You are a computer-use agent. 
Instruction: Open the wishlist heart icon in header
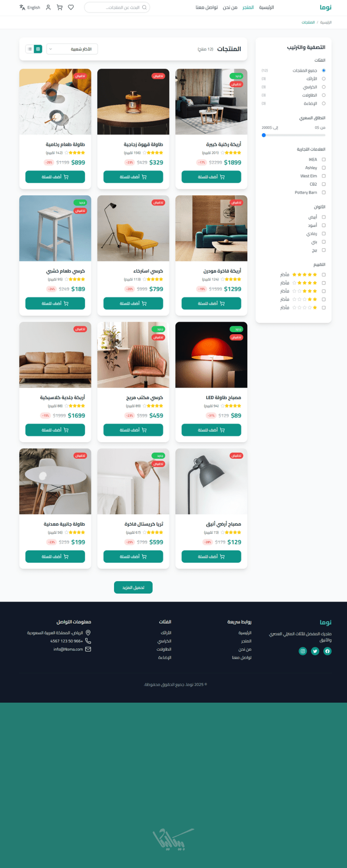coord(71,7)
